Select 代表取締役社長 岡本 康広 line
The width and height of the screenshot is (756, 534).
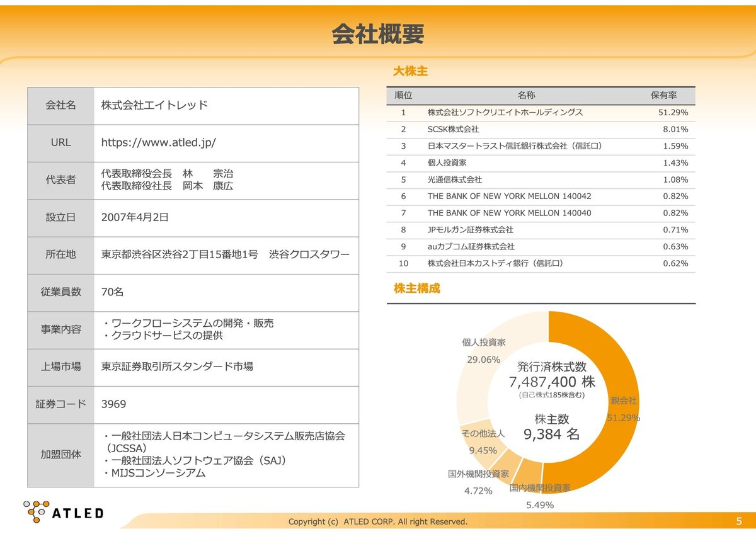click(167, 186)
